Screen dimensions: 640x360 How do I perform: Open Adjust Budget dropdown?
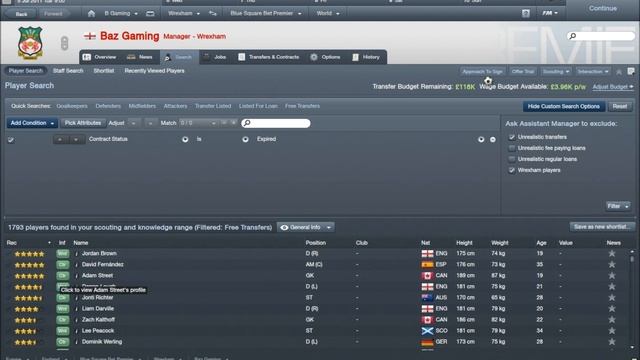pyautogui.click(x=613, y=87)
